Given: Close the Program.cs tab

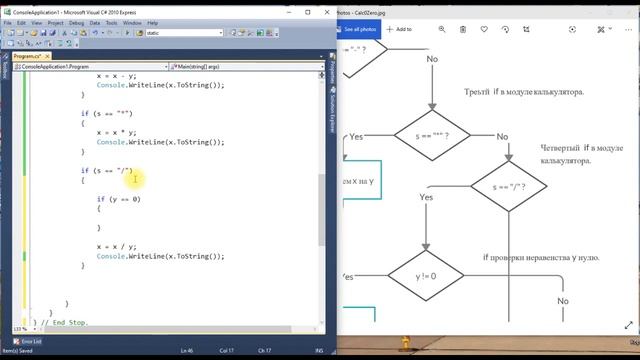Looking at the screenshot, I should coord(47,56).
